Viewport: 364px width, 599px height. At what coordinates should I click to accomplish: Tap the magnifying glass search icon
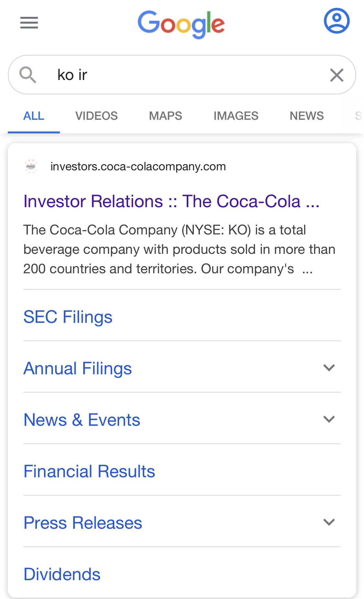(28, 75)
